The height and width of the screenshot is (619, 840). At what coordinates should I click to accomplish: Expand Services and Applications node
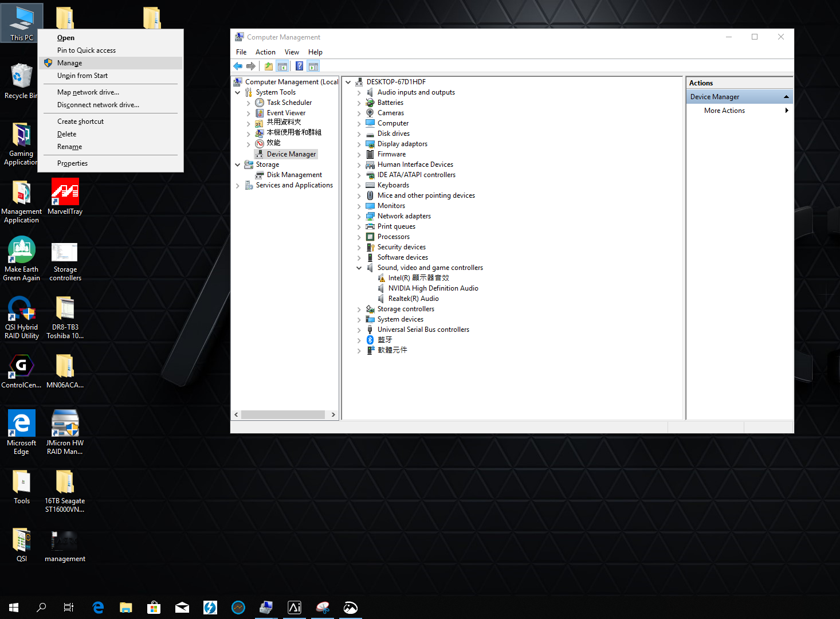[x=238, y=186]
